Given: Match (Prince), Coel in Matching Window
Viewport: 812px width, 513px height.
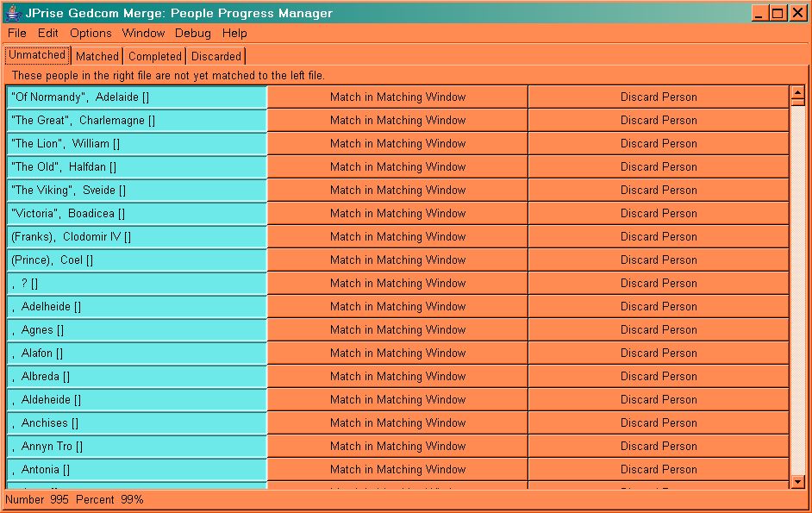Looking at the screenshot, I should point(397,260).
